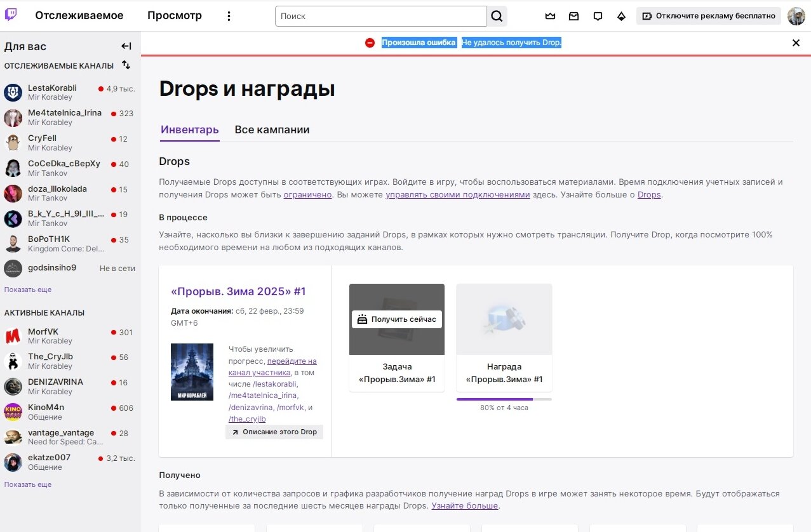Click CoCeDka_cBepXy channel avatar

coord(13,168)
